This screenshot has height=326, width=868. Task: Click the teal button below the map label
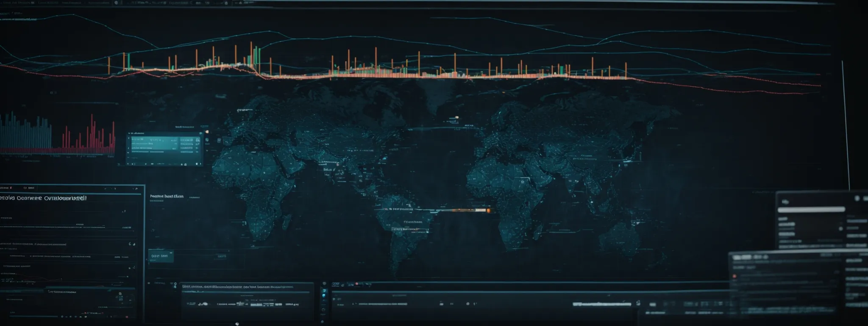pyautogui.click(x=161, y=256)
